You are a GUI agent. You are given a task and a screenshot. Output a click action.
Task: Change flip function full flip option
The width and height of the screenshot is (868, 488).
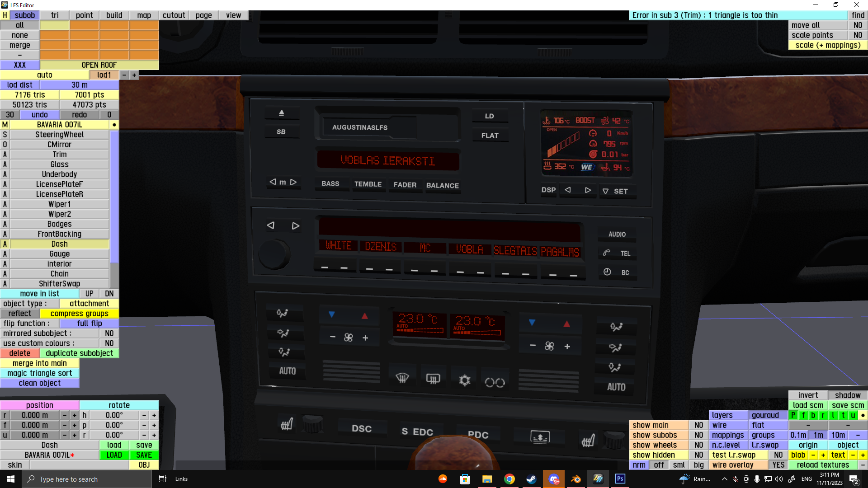pyautogui.click(x=89, y=324)
